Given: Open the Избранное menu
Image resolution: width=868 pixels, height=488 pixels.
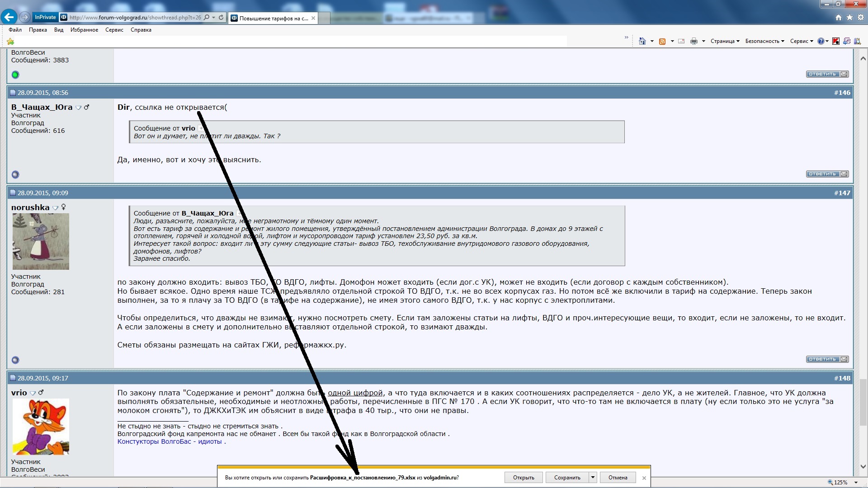Looking at the screenshot, I should pos(84,30).
